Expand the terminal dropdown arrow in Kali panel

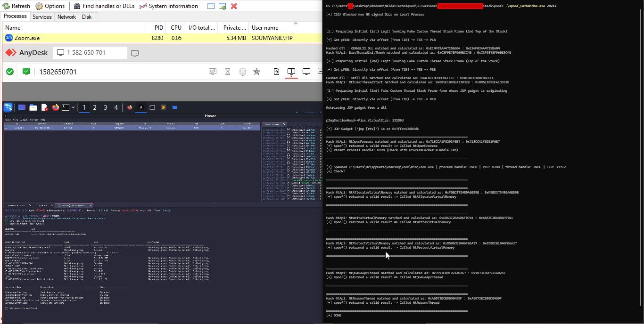tap(73, 107)
